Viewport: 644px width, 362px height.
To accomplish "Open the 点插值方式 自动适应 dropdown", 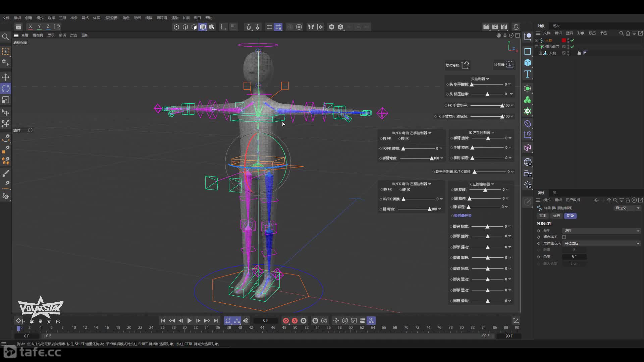I will click(602, 243).
